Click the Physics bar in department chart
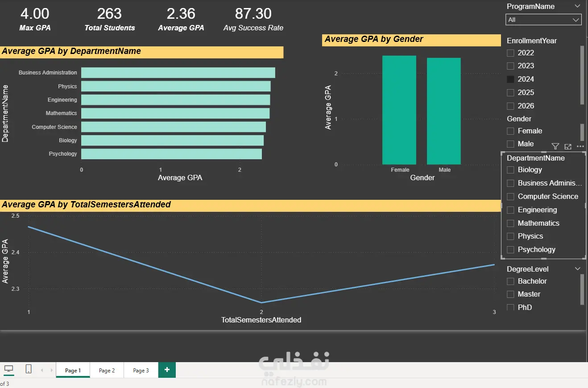Image resolution: width=588 pixels, height=388 pixels. [176, 87]
